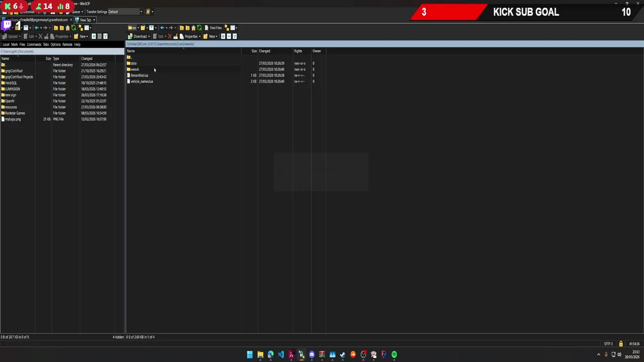
Task: Select the Rockstar Games local folder
Action: (15, 113)
